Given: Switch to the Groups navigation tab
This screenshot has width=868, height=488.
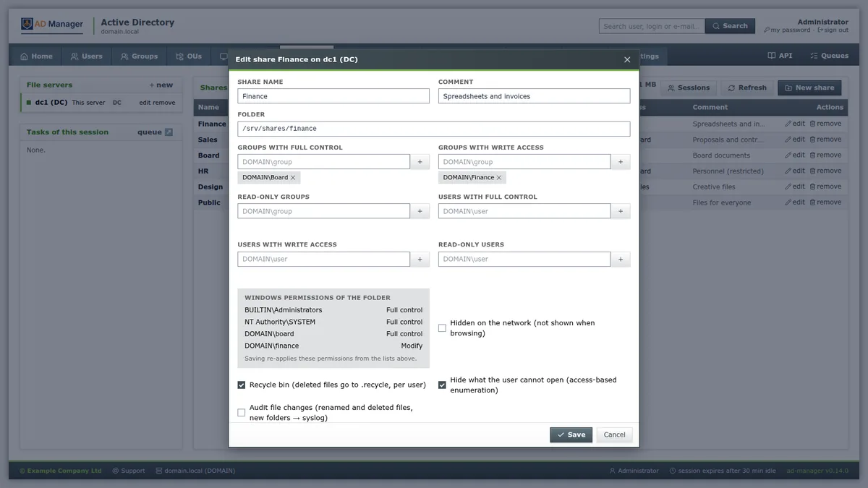Looking at the screenshot, I should coord(139,56).
